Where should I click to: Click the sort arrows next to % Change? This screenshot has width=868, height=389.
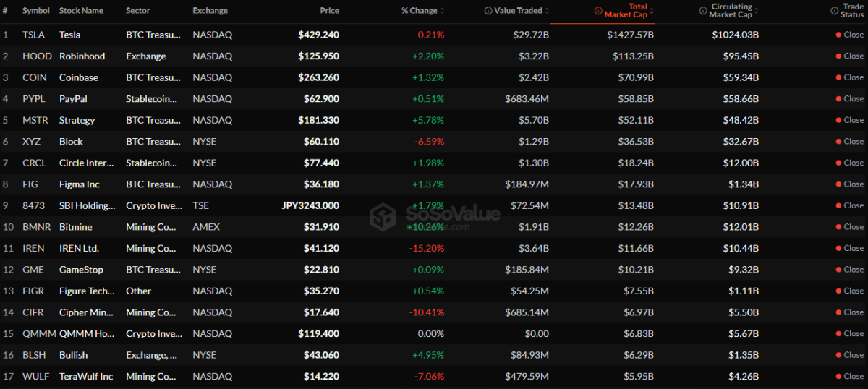(x=442, y=11)
